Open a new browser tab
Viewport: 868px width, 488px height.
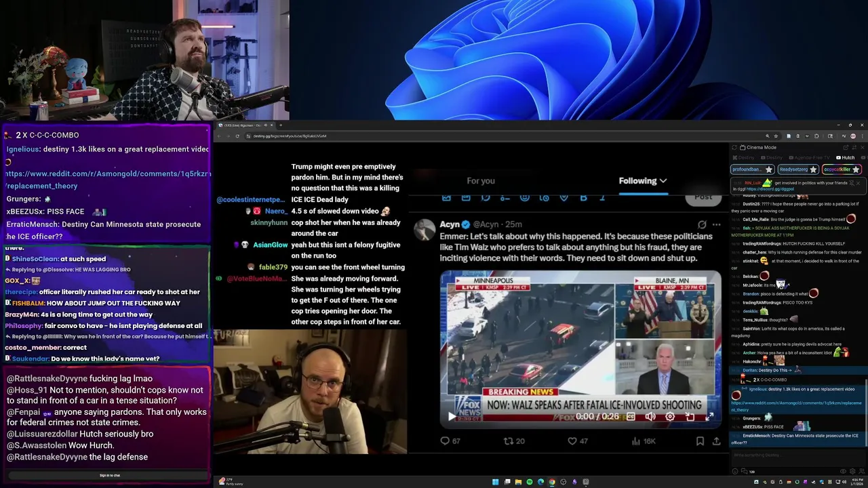(x=281, y=125)
